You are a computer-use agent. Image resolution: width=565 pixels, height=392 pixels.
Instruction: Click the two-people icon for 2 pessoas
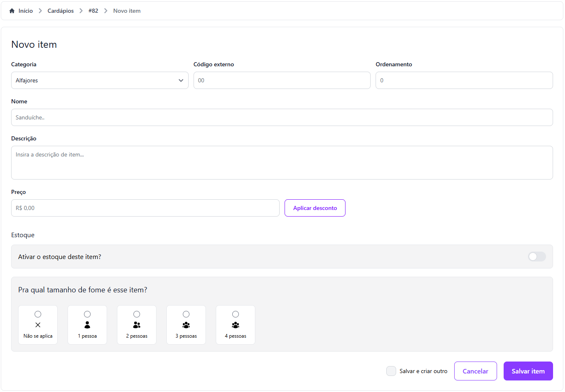pos(137,325)
